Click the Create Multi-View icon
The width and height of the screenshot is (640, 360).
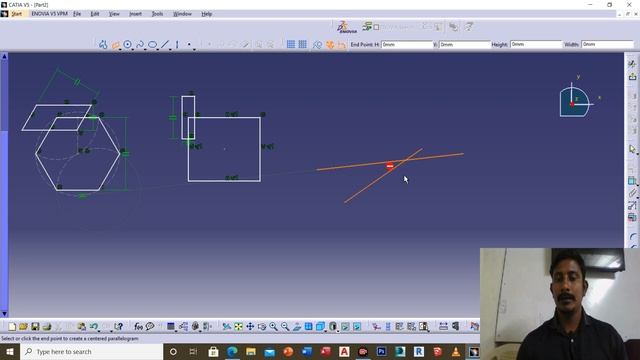309,327
